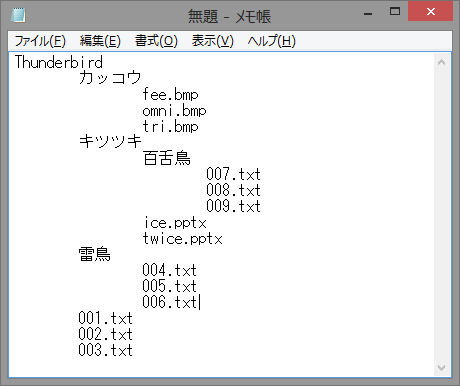Place cursor on 002.txt
Screen dimensions: 460x386
(105, 334)
